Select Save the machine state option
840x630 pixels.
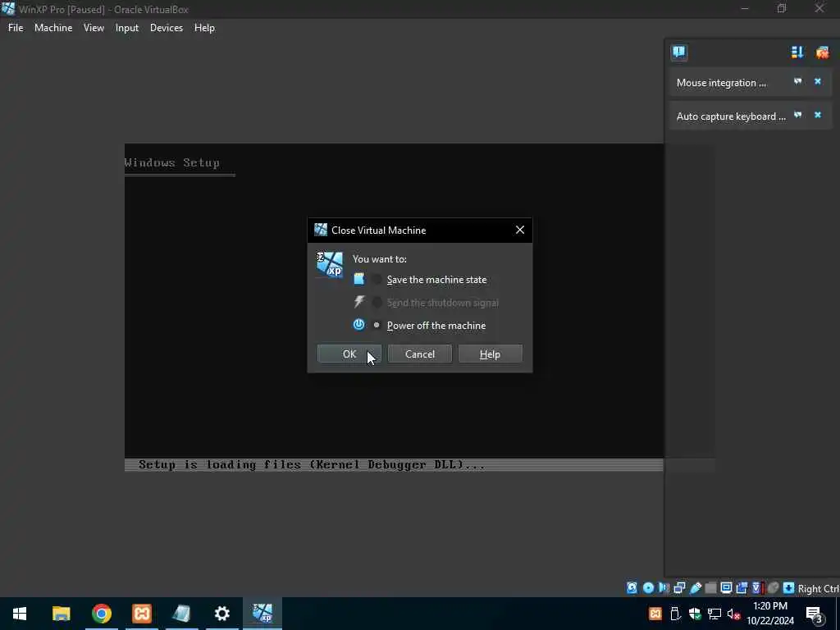tap(377, 279)
